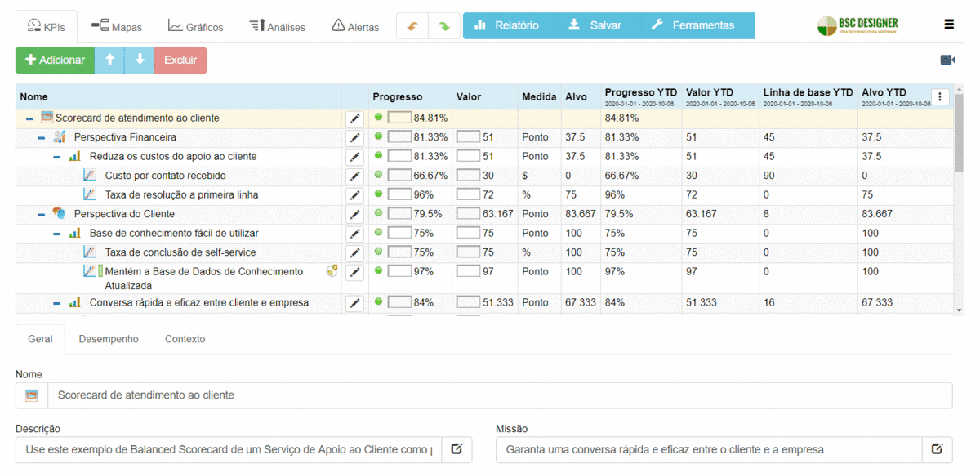Click the scorecard icon beside the Nome field
This screenshot has width=980, height=473.
[31, 395]
